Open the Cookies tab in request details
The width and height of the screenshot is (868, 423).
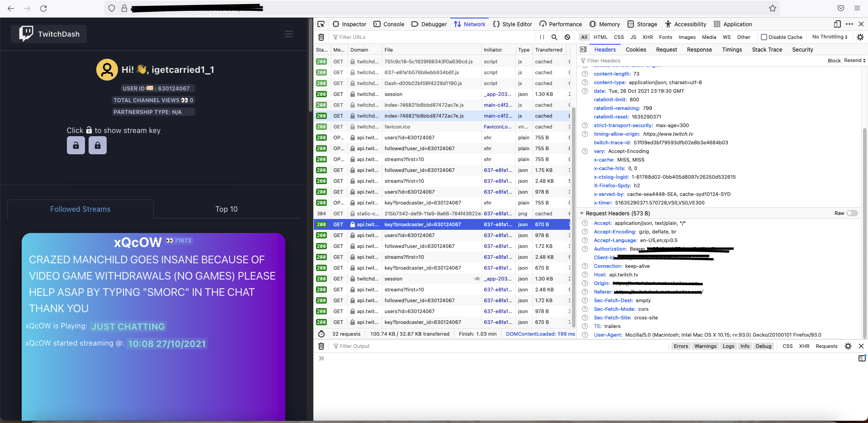[x=636, y=50]
